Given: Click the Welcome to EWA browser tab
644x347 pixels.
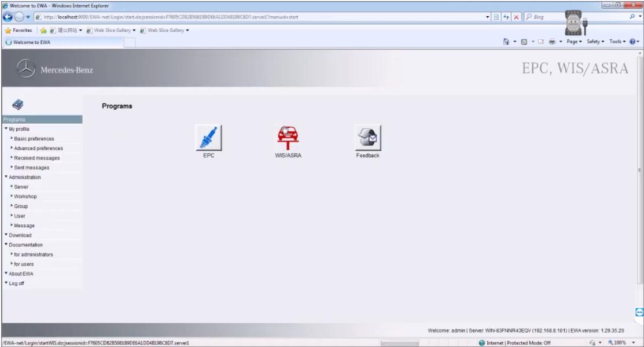Looking at the screenshot, I should point(63,42).
